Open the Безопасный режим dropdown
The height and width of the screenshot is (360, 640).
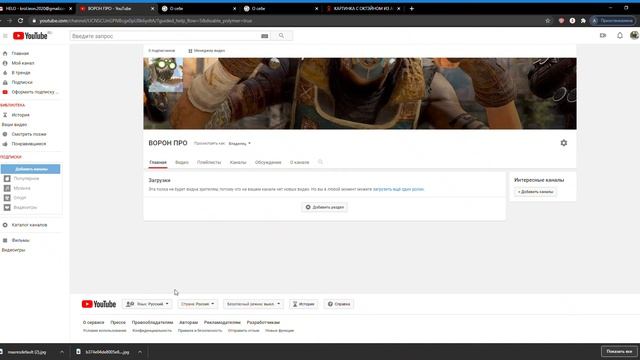(253, 304)
